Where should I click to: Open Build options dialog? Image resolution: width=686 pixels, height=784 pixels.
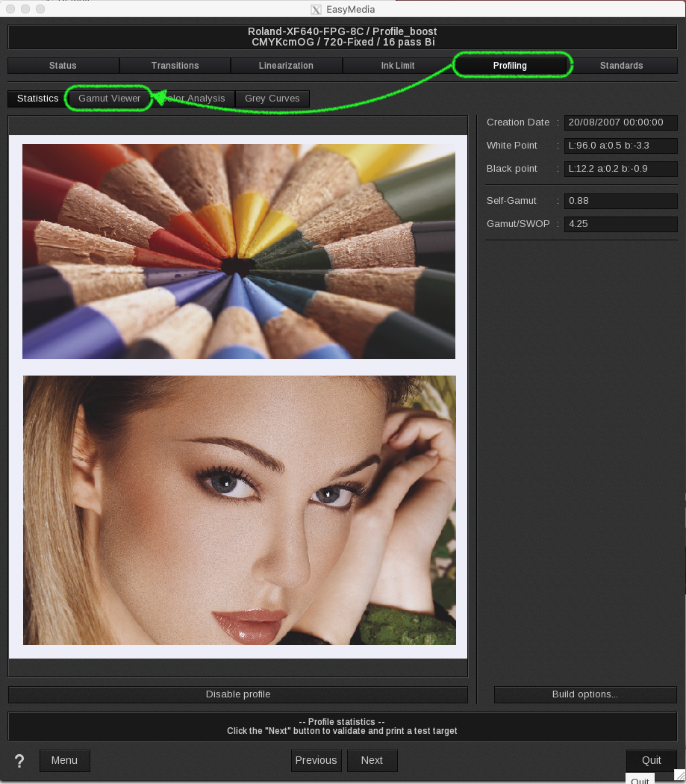point(584,694)
